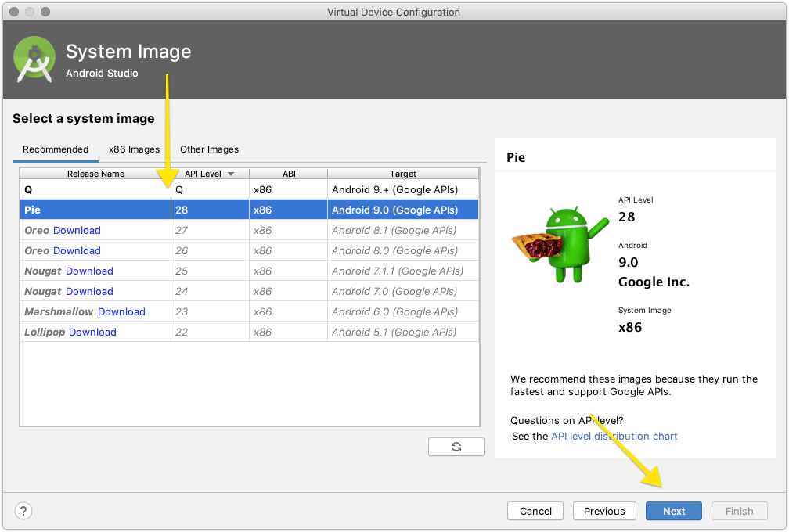
Task: Sort by the API Level column arrow
Action: click(231, 174)
